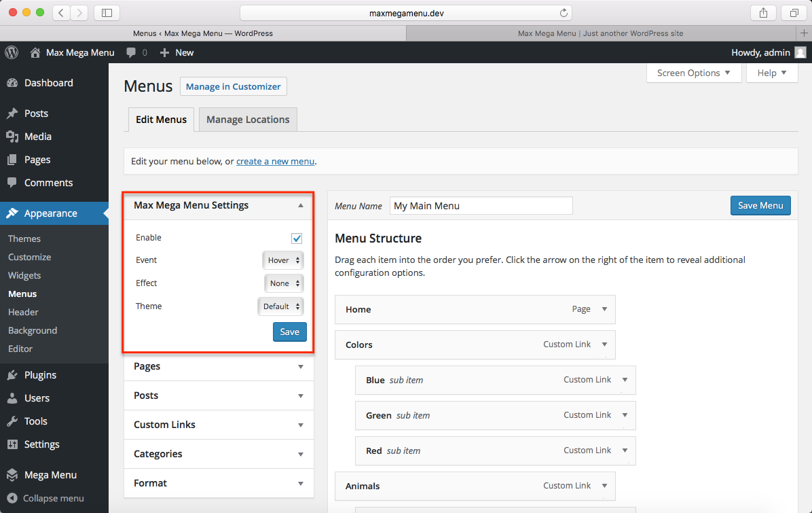The image size is (812, 513).
Task: Click the home icon beside Max Mega Menu
Action: tap(35, 52)
